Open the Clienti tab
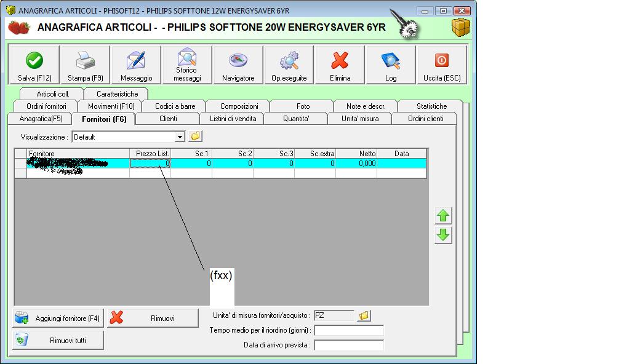The image size is (624, 364). tap(168, 119)
